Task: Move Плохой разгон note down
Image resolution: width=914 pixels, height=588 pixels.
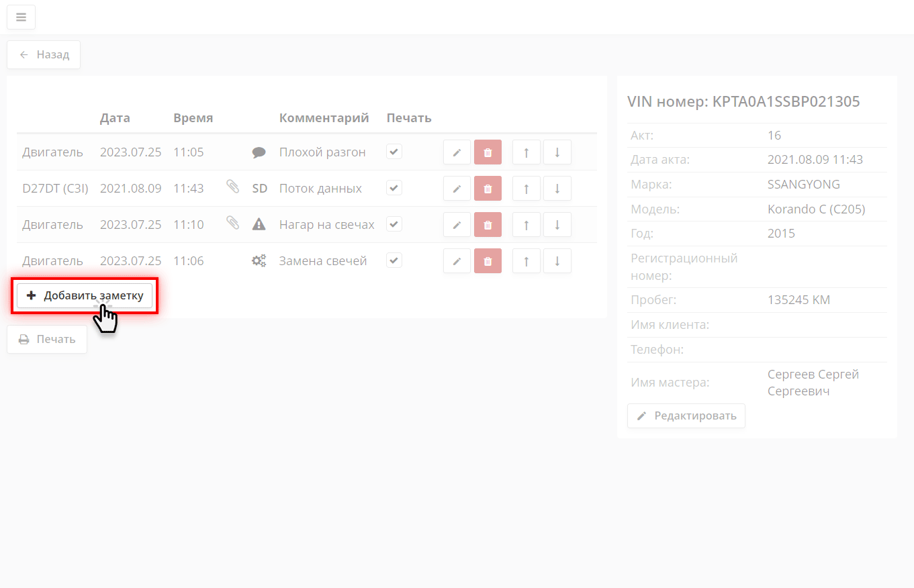Action: [557, 152]
